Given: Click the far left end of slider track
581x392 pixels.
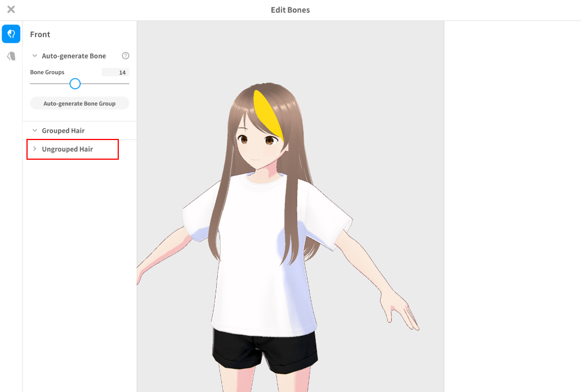Looking at the screenshot, I should point(31,84).
